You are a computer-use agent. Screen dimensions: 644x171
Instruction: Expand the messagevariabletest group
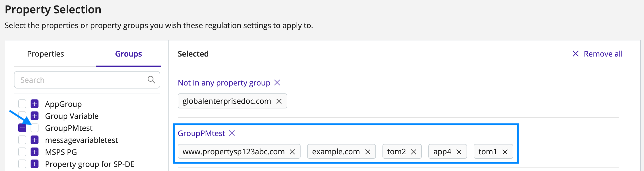click(34, 140)
